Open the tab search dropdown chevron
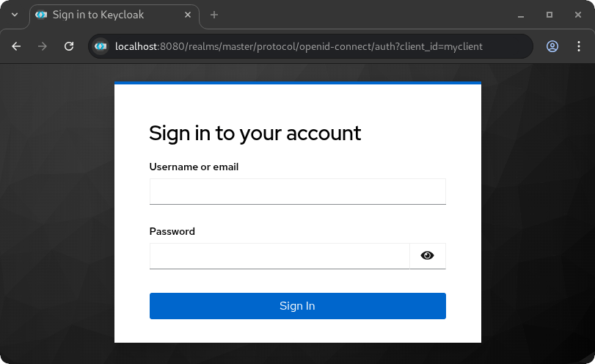This screenshot has height=364, width=595. click(14, 15)
